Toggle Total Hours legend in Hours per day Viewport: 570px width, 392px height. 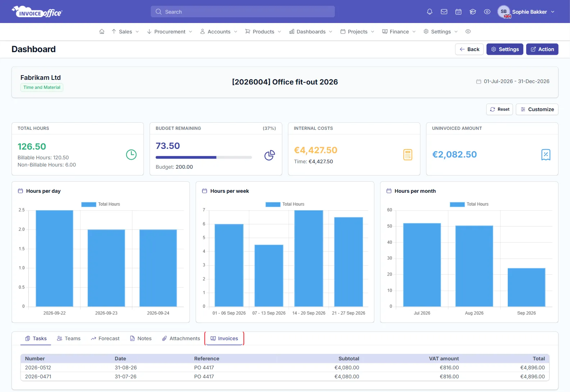pyautogui.click(x=101, y=204)
